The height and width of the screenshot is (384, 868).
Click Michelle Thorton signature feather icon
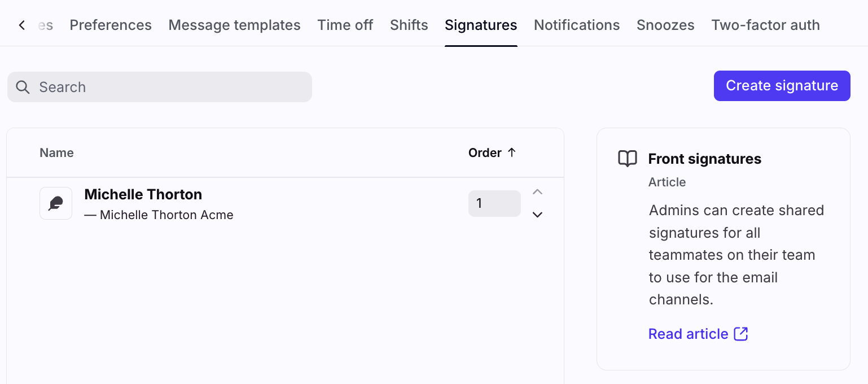56,203
